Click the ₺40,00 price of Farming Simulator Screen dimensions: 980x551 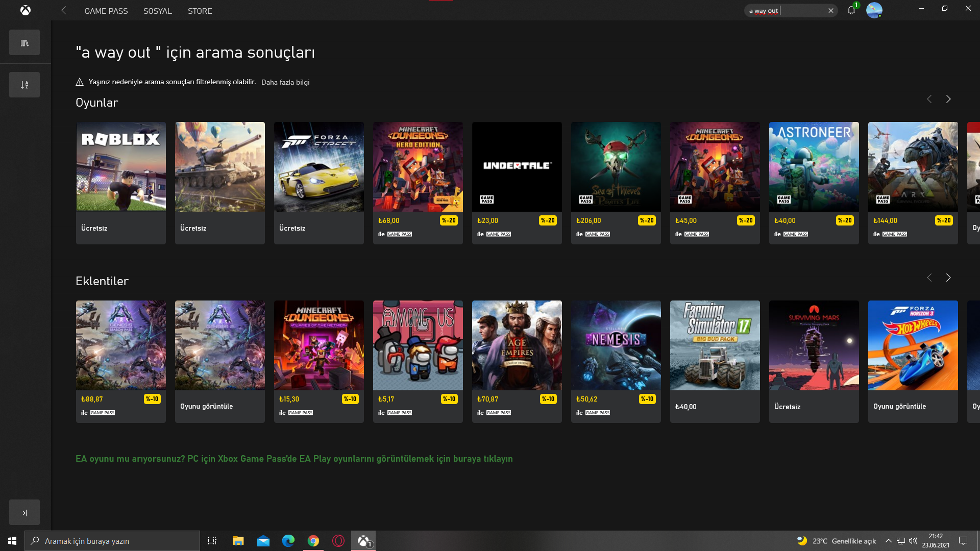(x=685, y=407)
